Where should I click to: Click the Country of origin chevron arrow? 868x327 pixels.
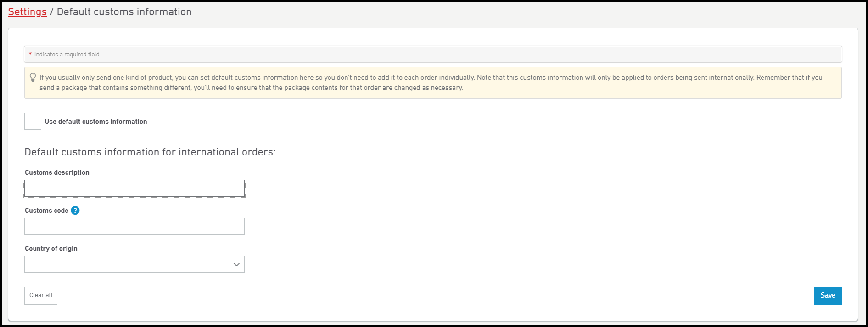point(236,265)
